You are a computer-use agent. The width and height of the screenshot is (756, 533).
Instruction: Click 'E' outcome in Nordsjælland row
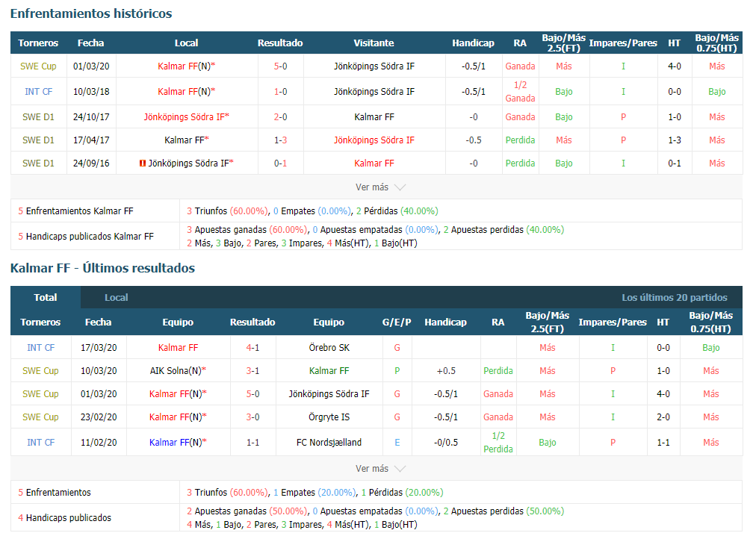coord(397,443)
